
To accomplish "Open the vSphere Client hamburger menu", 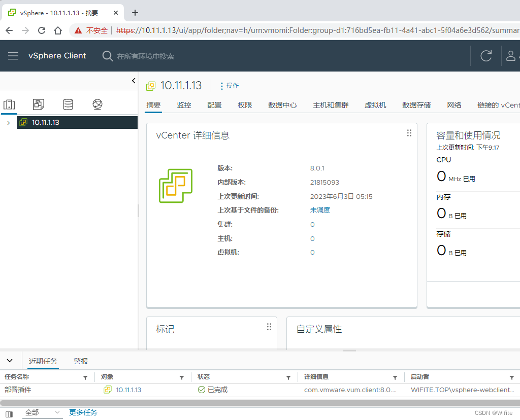I will [x=13, y=56].
